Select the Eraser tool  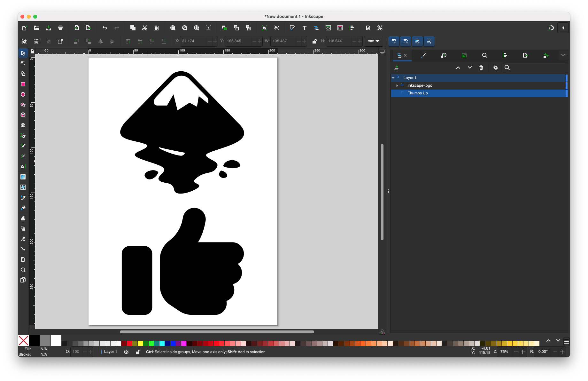[23, 239]
